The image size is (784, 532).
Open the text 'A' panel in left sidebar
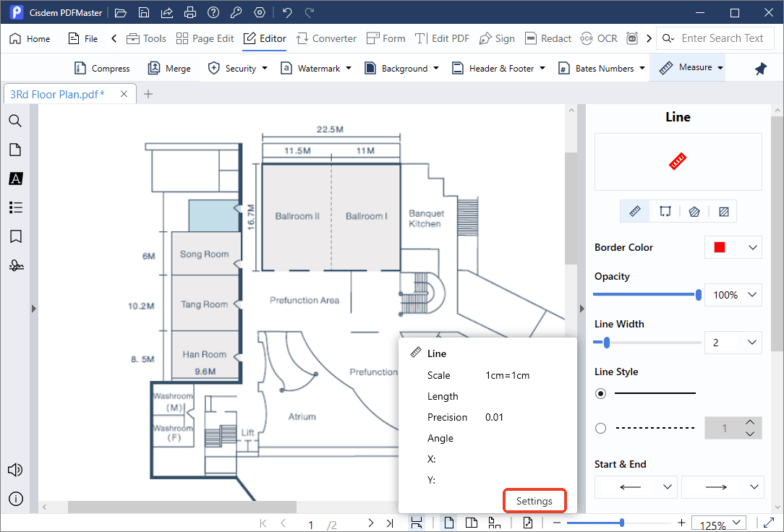tap(15, 179)
